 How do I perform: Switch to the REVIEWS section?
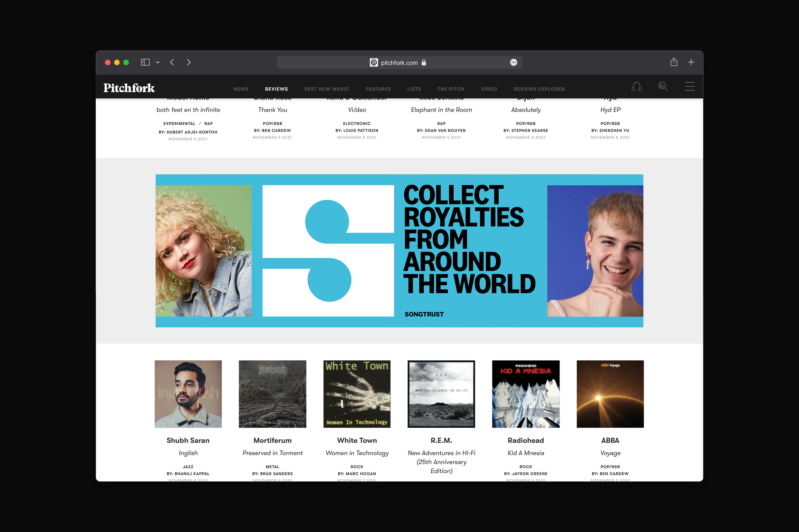point(276,89)
